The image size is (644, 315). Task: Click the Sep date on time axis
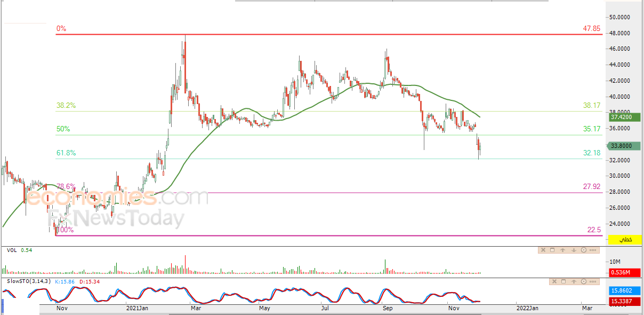click(x=387, y=308)
